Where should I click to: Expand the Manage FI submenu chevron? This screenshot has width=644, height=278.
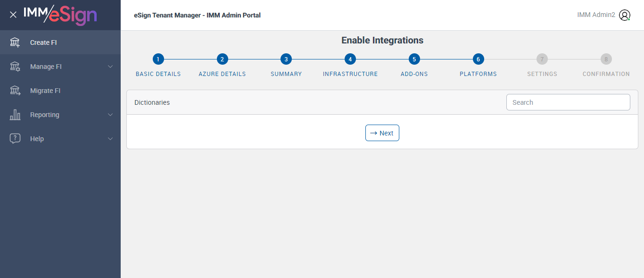coord(110,67)
